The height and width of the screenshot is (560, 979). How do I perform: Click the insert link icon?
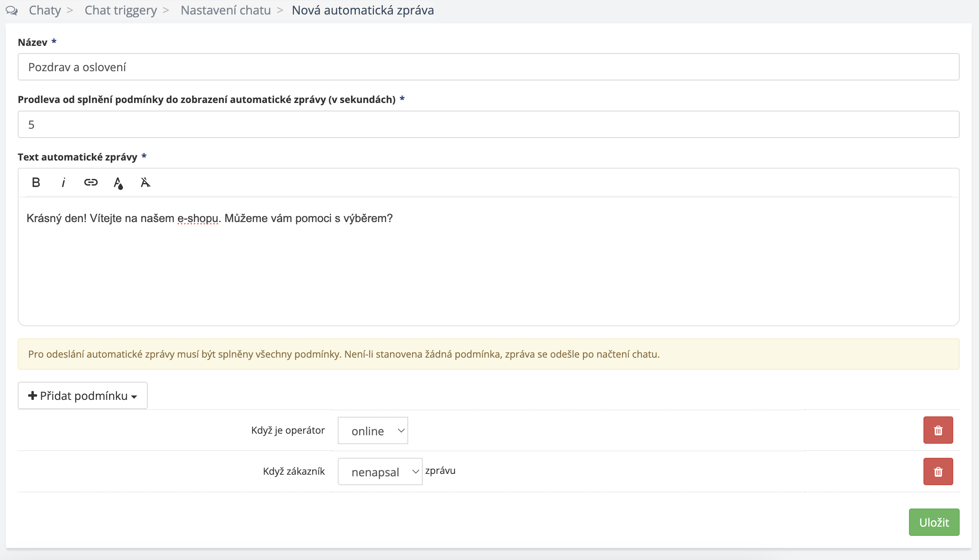pyautogui.click(x=91, y=183)
